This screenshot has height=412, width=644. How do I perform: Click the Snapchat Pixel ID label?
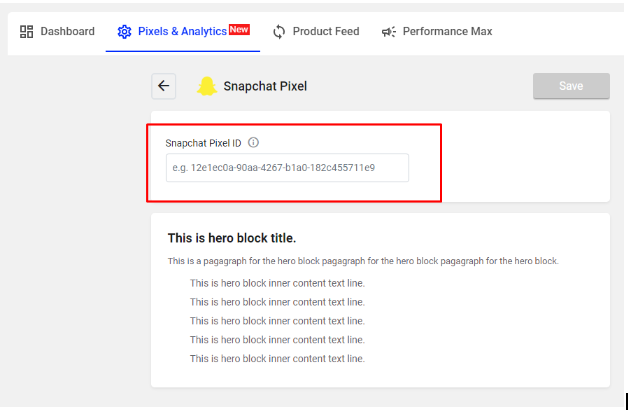click(203, 143)
